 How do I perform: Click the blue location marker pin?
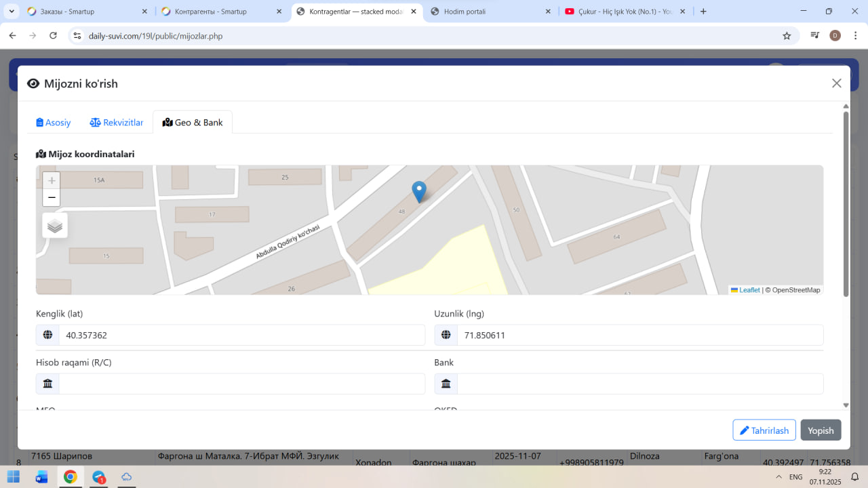(419, 191)
